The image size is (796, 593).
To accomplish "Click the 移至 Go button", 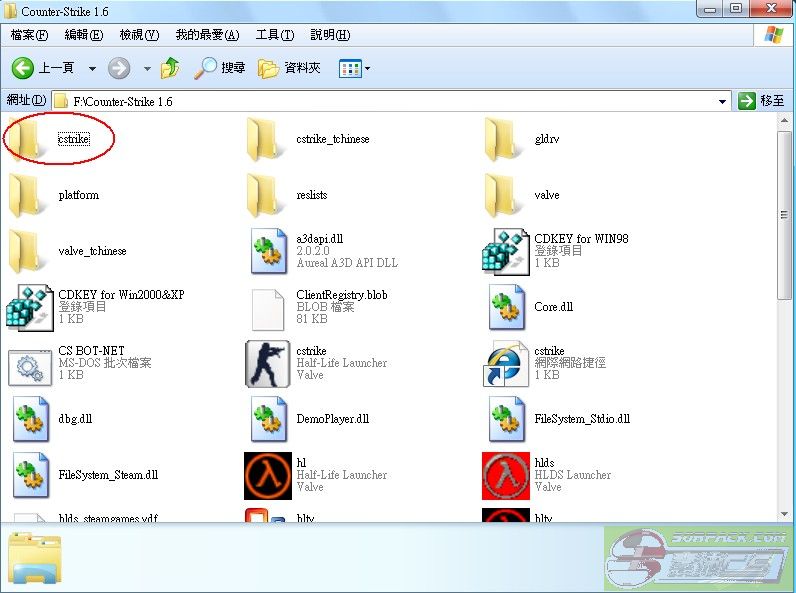I will tap(762, 101).
